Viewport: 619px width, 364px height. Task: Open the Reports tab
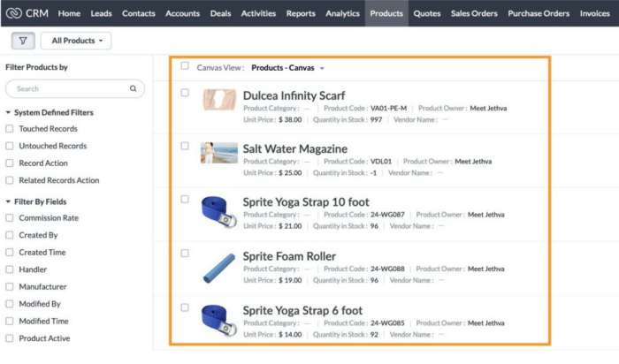pos(301,13)
